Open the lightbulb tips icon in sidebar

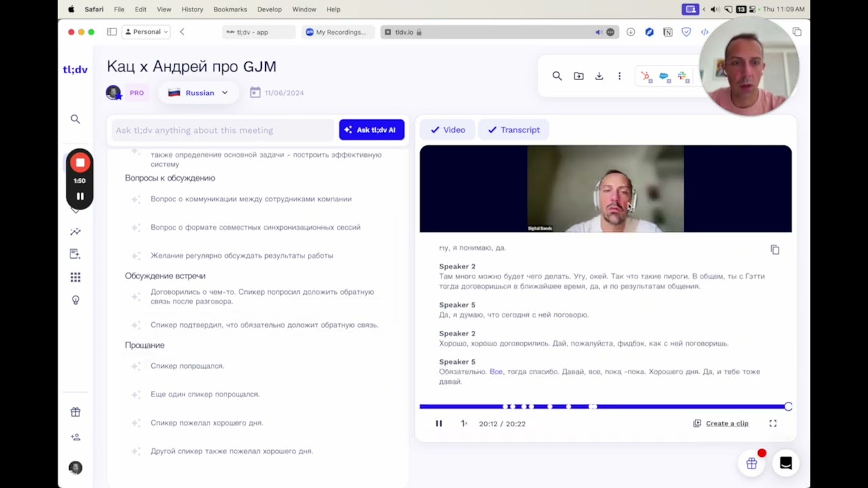(x=75, y=300)
